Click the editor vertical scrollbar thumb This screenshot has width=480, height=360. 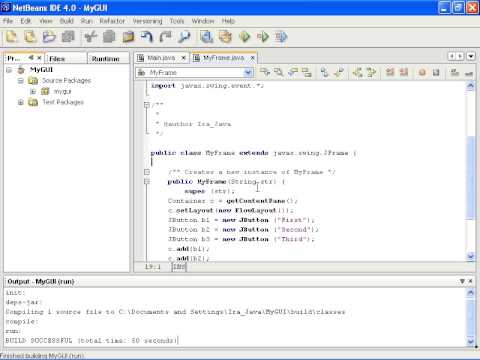pyautogui.click(x=470, y=177)
